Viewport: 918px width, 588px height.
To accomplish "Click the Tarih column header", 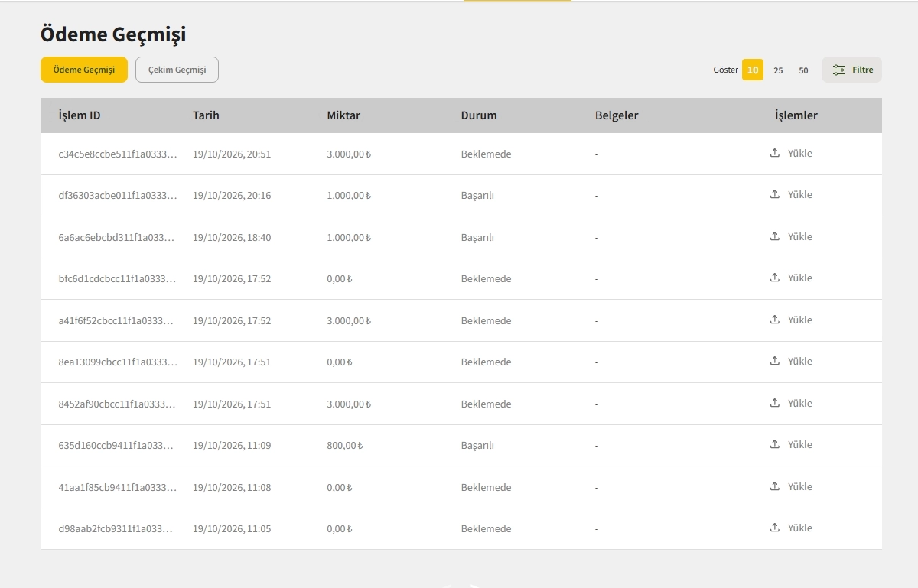I will pyautogui.click(x=206, y=115).
